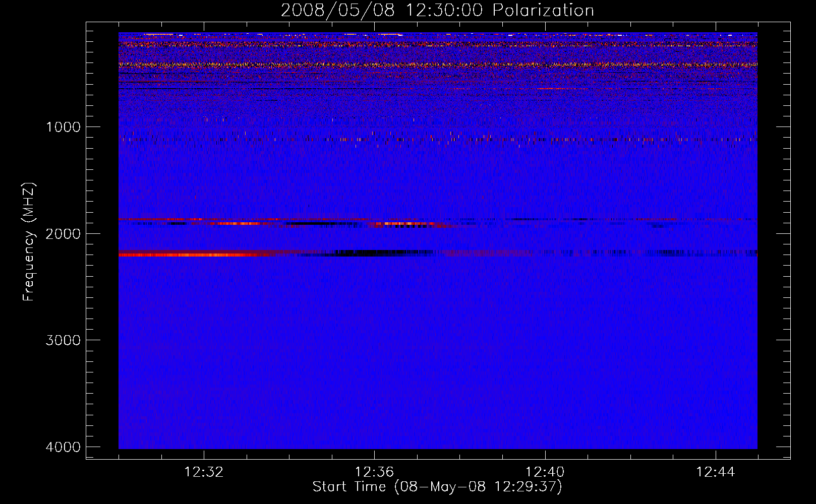Click the 12:36 time tick label
This screenshot has width=816, height=504.
(x=374, y=472)
